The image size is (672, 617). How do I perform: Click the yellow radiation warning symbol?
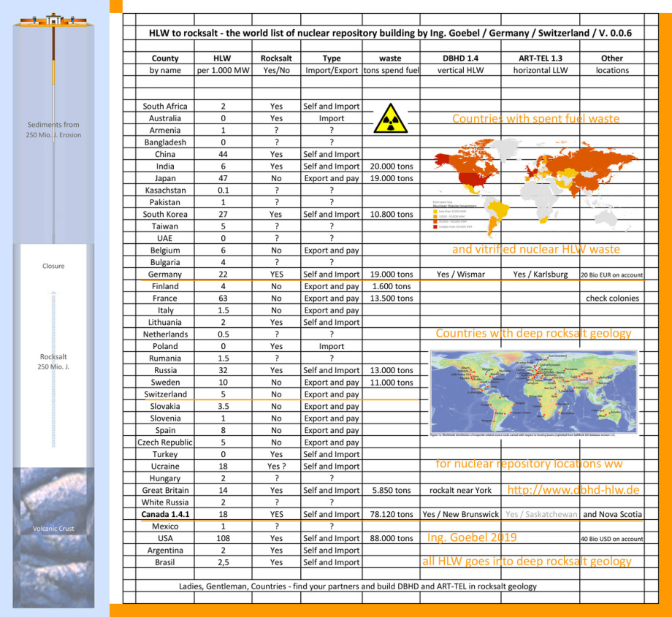390,118
